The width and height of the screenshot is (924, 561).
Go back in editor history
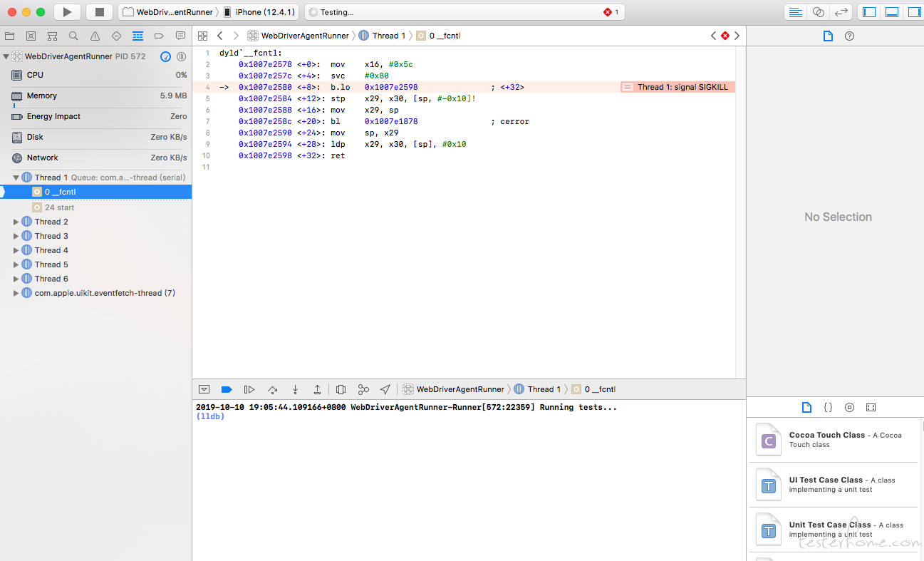tap(219, 36)
